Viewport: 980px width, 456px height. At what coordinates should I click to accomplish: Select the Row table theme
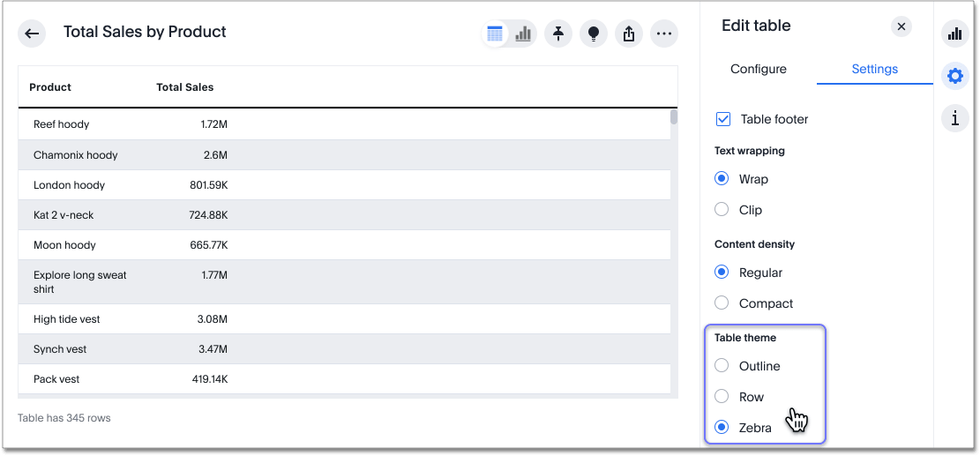tap(722, 397)
